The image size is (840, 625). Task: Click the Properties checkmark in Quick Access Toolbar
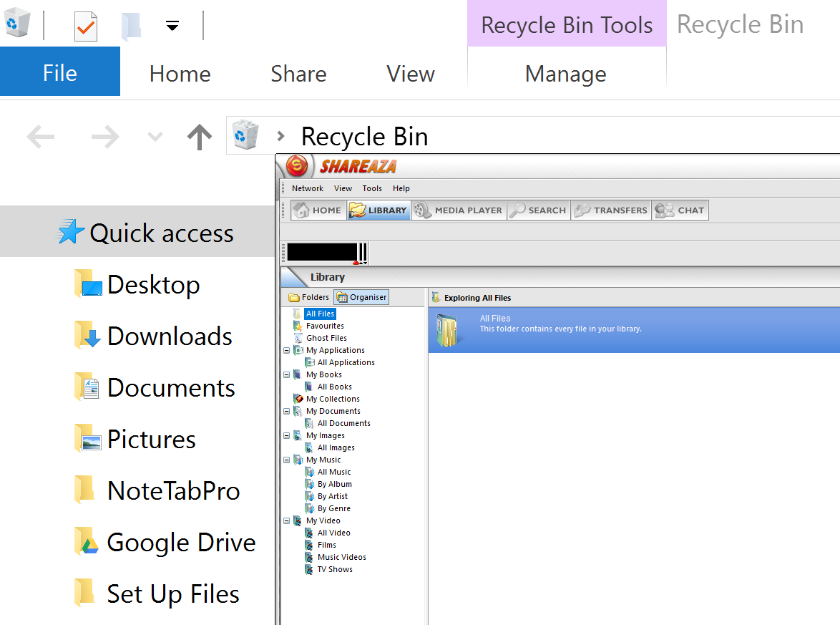pos(86,26)
